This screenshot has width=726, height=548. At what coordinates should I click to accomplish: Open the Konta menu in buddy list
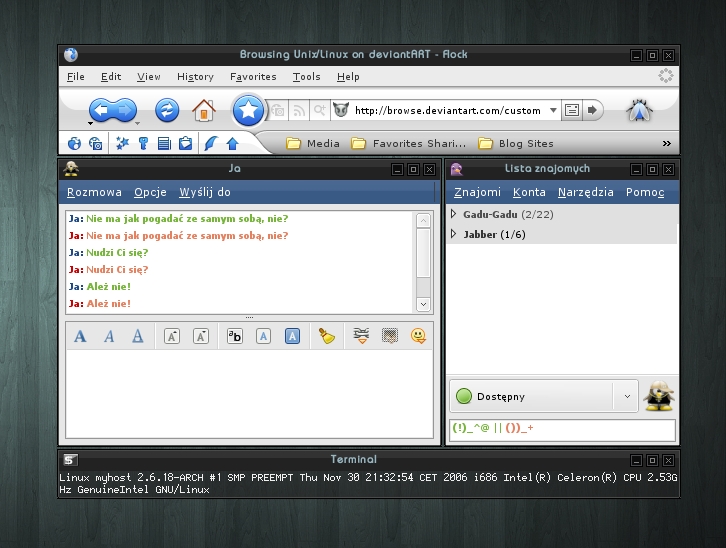(529, 192)
